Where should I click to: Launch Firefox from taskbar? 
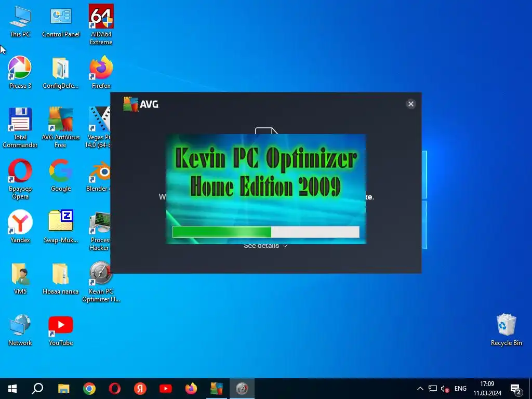(x=191, y=389)
